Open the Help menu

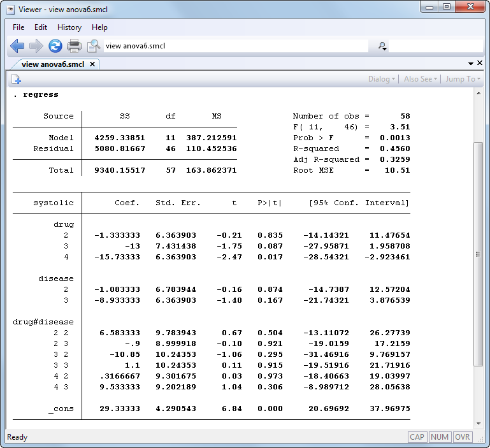pos(99,27)
